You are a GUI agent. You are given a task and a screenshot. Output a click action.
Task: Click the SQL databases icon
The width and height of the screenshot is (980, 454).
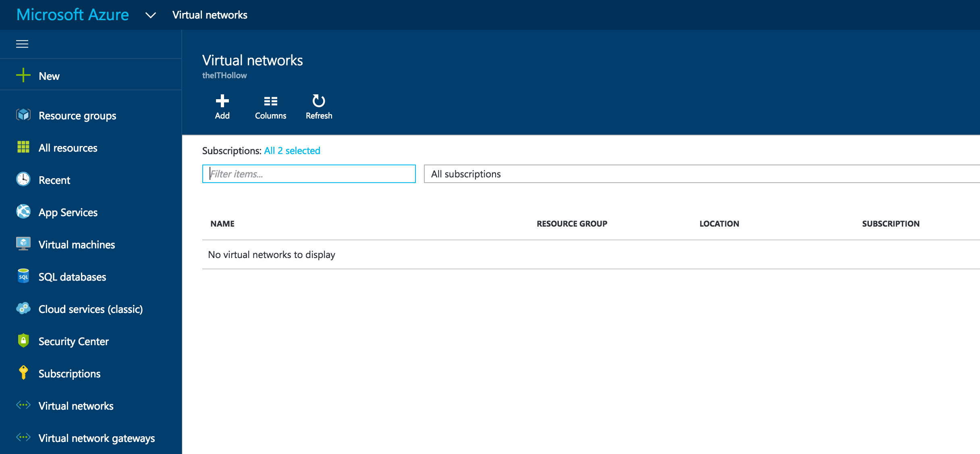tap(23, 277)
